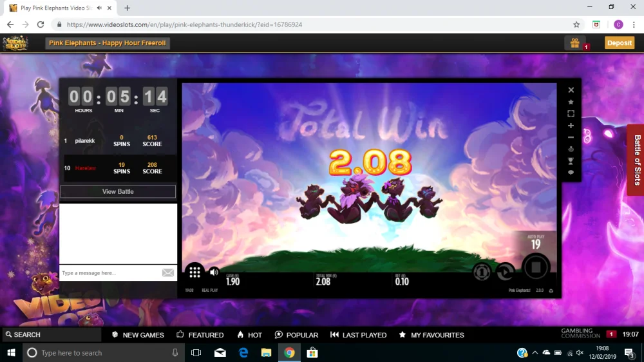Open the Chrome menu three dots

pyautogui.click(x=634, y=24)
